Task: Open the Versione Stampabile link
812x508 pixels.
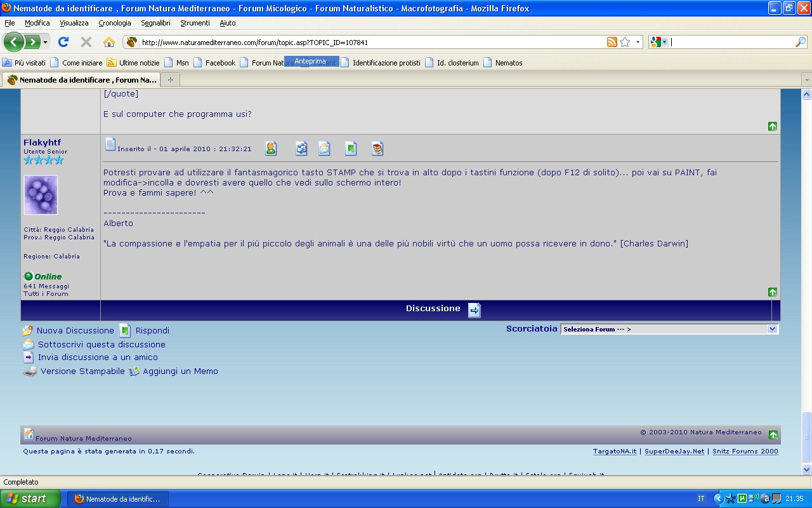Action: click(x=82, y=371)
